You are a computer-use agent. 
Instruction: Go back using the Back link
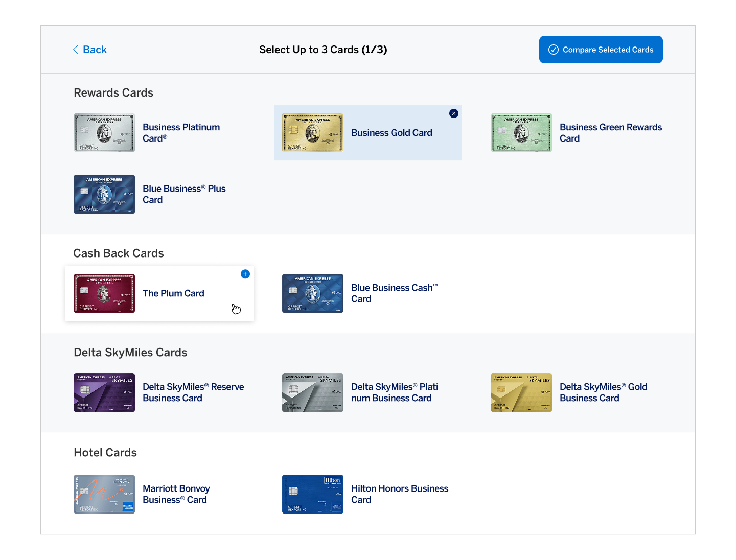coord(89,50)
